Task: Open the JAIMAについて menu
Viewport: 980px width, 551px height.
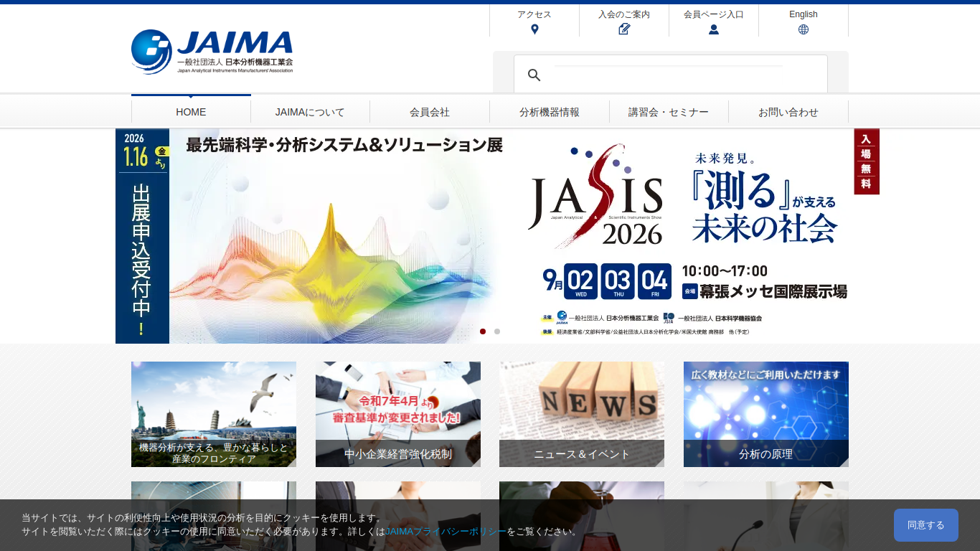Action: click(310, 112)
